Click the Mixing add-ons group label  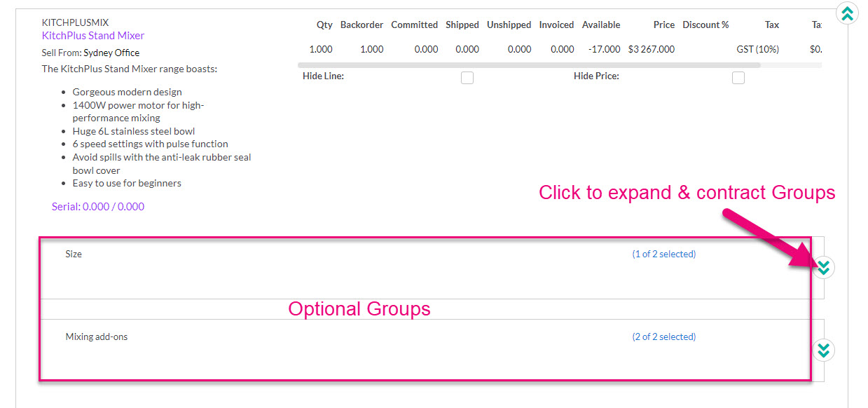[x=97, y=337]
